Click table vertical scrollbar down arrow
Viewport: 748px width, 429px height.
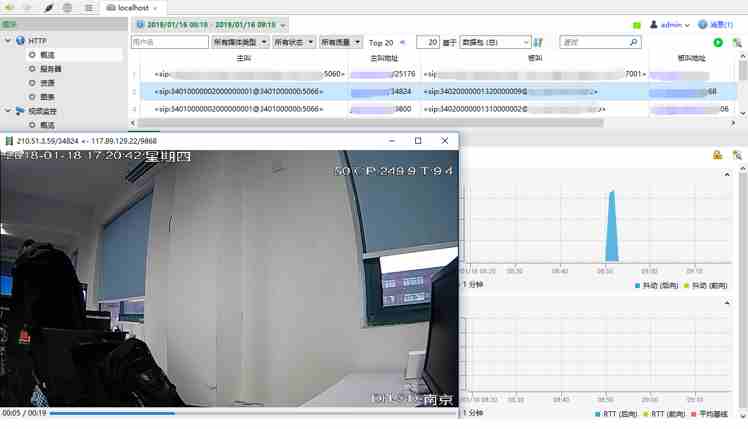tap(743, 113)
